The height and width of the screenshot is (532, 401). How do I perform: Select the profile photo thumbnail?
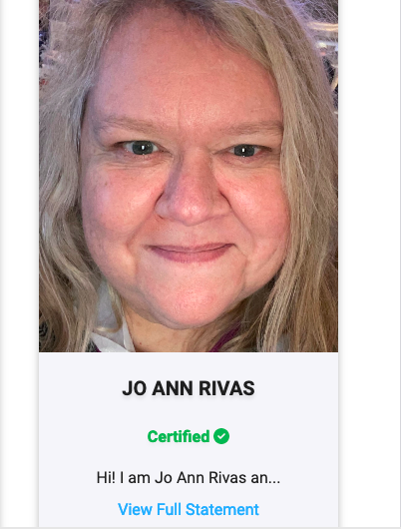tap(189, 176)
